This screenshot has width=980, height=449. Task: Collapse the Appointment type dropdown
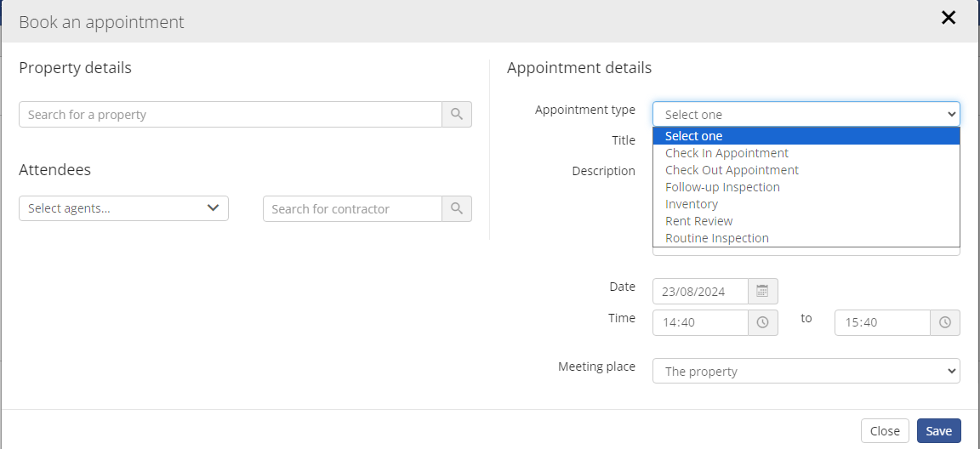(806, 114)
